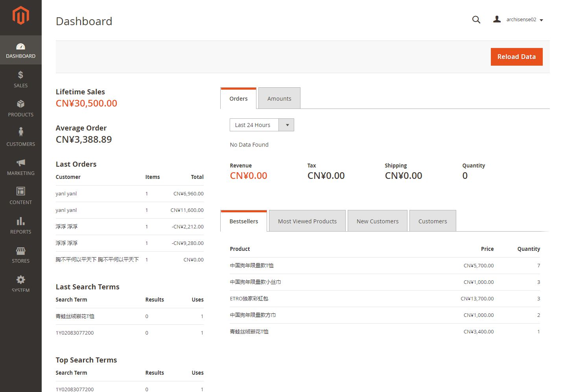Open the Stores sidebar section
564x392 pixels.
pos(21,254)
